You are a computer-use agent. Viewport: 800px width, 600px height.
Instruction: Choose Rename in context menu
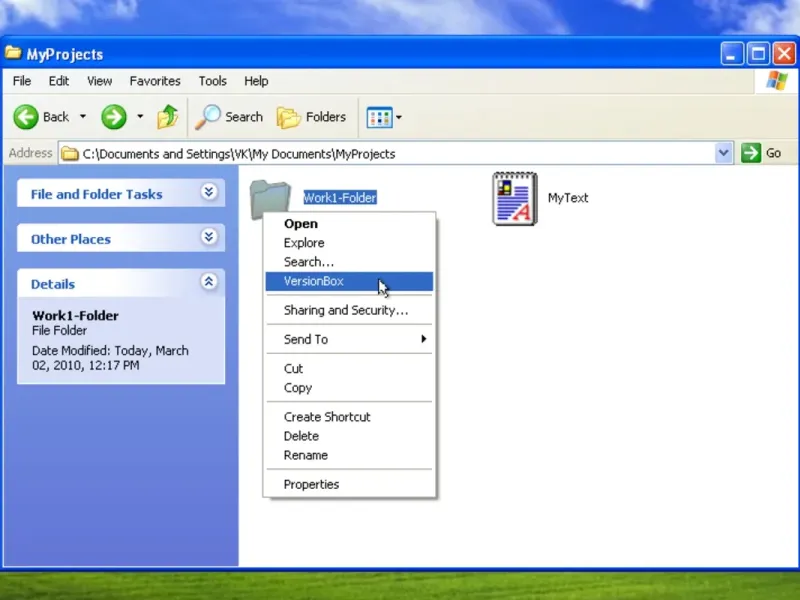tap(349, 455)
